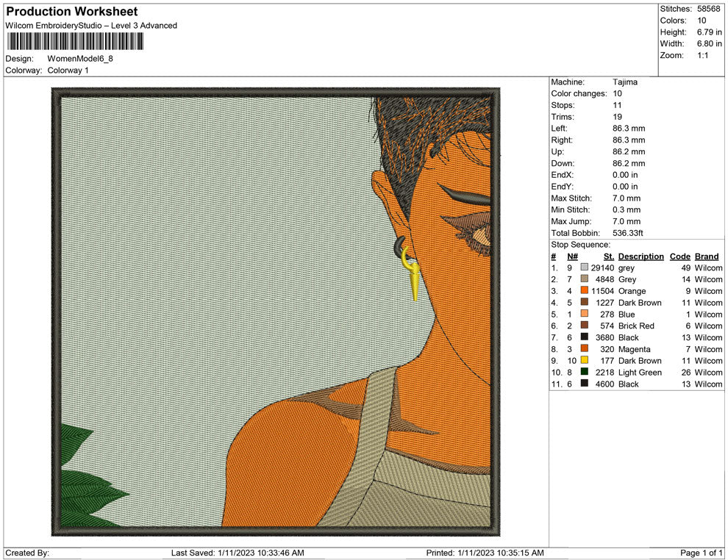Click the Description column header
The height and width of the screenshot is (560, 728).
point(640,256)
